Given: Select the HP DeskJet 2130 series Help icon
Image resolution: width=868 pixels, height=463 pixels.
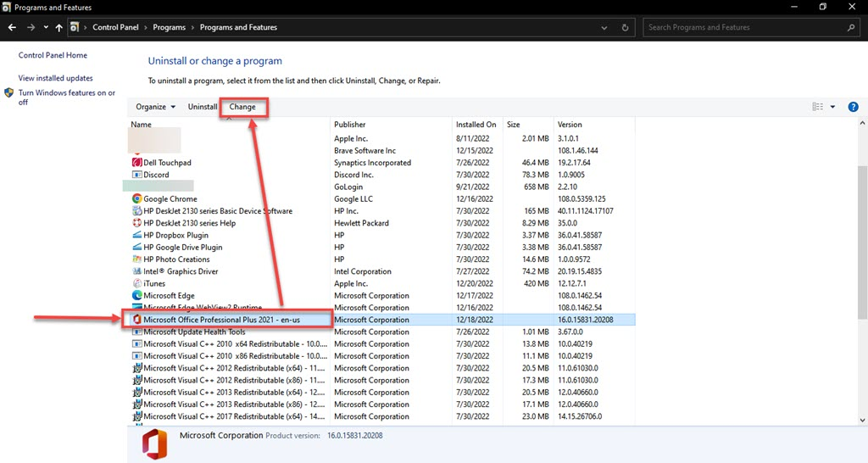Looking at the screenshot, I should [x=136, y=223].
